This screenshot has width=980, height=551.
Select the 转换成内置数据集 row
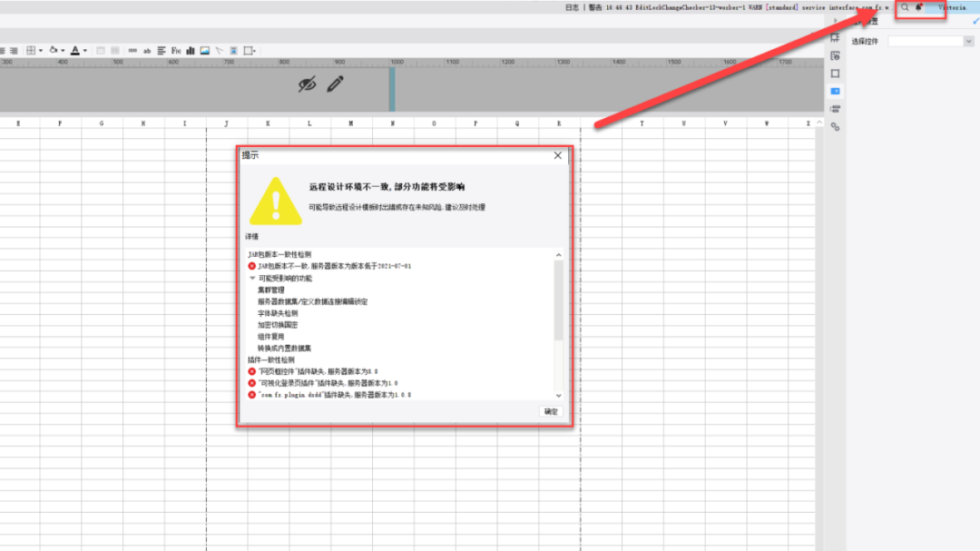284,349
